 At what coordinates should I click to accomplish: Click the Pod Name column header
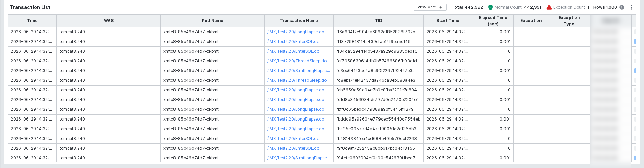coord(213,21)
